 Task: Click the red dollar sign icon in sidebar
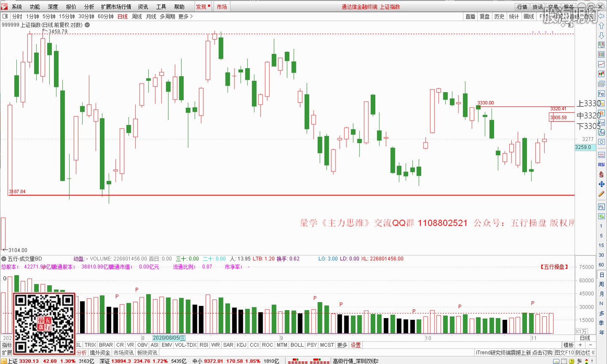[x=601, y=174]
